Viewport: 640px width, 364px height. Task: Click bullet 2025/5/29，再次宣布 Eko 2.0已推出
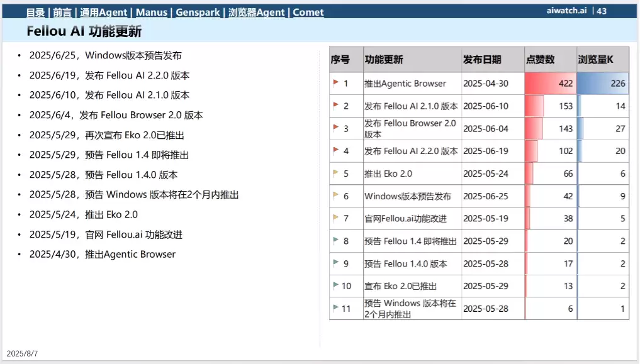pos(107,135)
